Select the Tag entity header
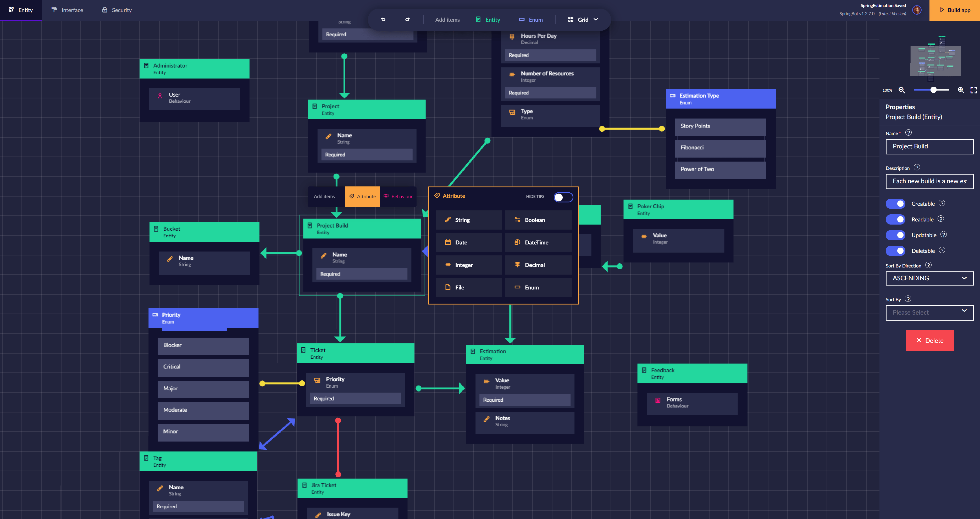The width and height of the screenshot is (980, 519). coord(198,461)
